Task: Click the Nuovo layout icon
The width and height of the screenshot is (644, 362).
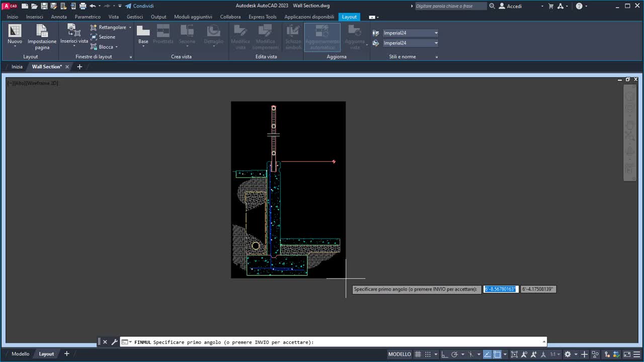Action: 15,31
